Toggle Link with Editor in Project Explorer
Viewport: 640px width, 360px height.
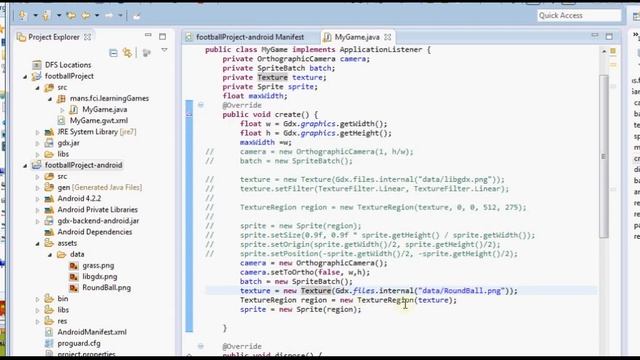(127, 53)
